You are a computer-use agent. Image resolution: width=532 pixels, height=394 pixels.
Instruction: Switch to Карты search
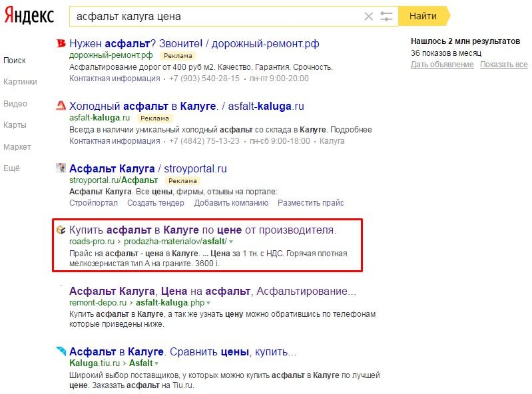click(15, 125)
